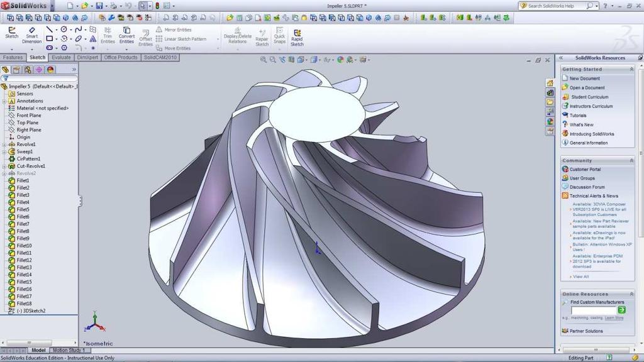
Task: Expand the Cut-Revolve1 feature node
Action: 4,166
